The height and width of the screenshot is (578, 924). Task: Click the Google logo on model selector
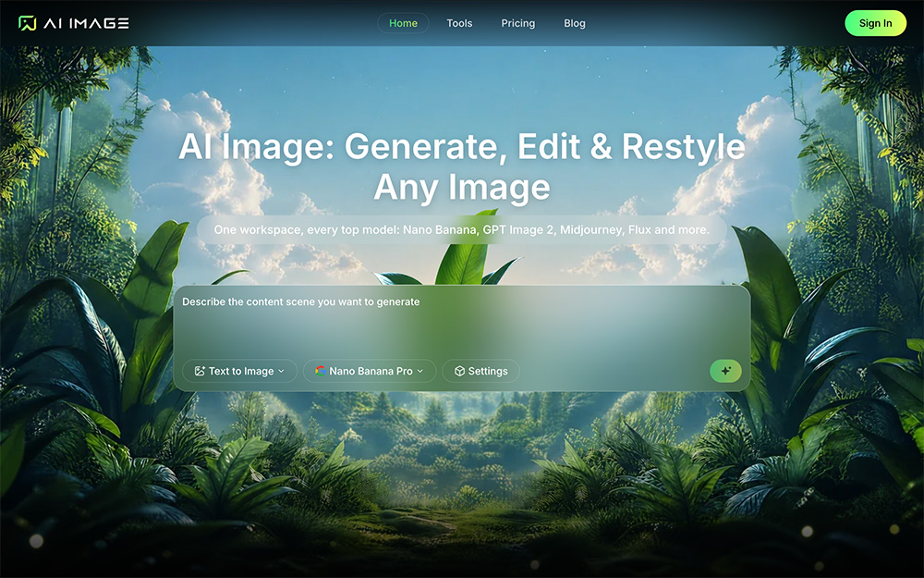(x=320, y=371)
